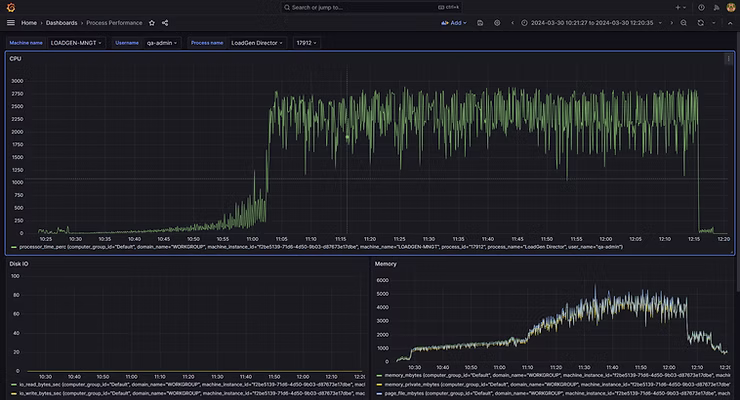Open the Add dropdown
The image size is (740, 400).
pyautogui.click(x=454, y=23)
